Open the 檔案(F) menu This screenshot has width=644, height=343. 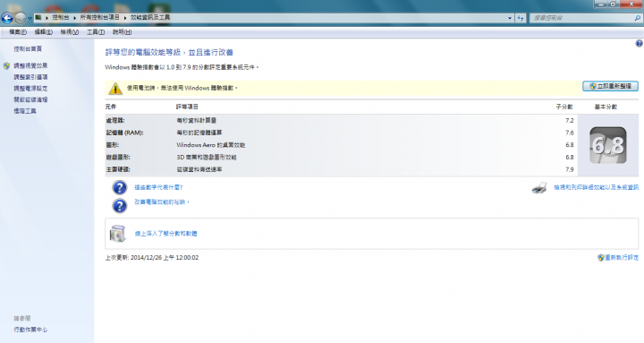[x=18, y=31]
